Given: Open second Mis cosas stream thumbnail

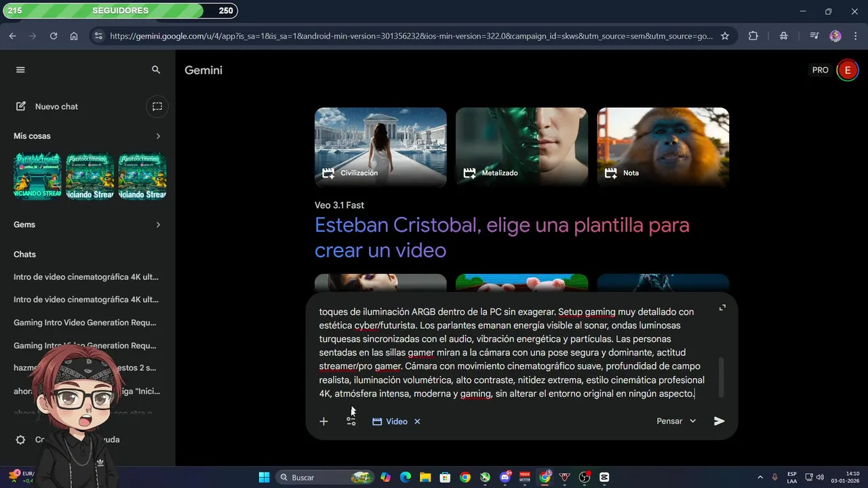Looking at the screenshot, I should tap(90, 176).
